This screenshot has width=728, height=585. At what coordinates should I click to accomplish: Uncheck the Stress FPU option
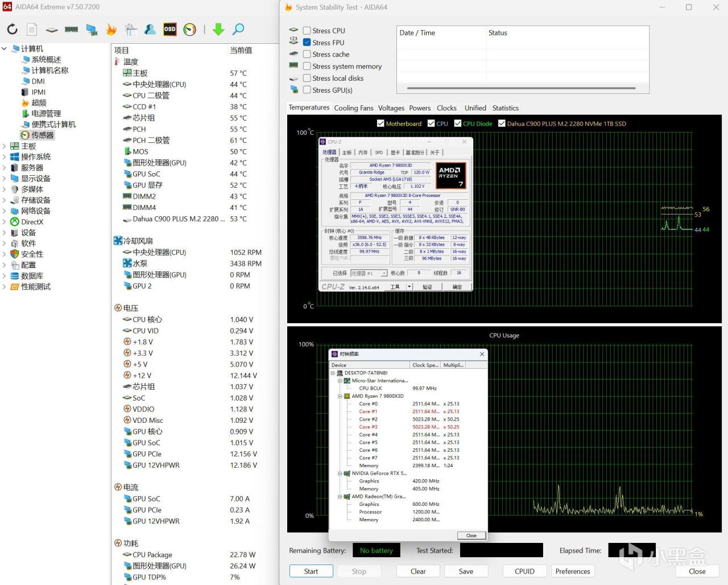[307, 43]
